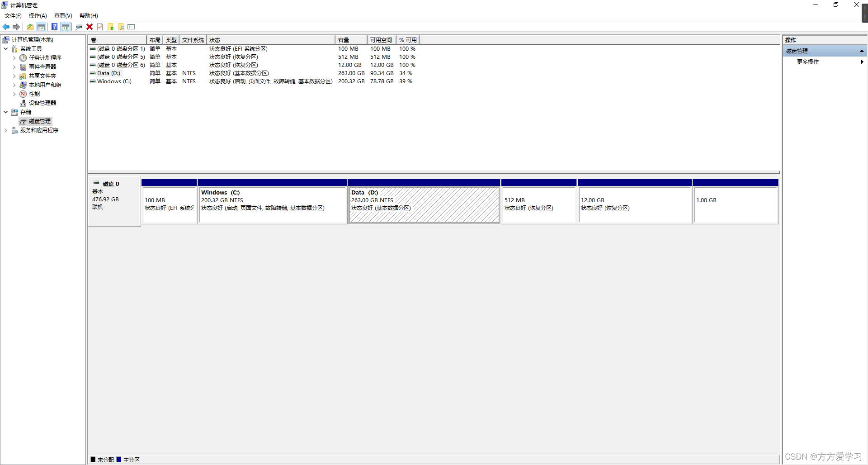Sort by the 可用空间 column header
Viewport: 868px width, 465px height.
382,40
